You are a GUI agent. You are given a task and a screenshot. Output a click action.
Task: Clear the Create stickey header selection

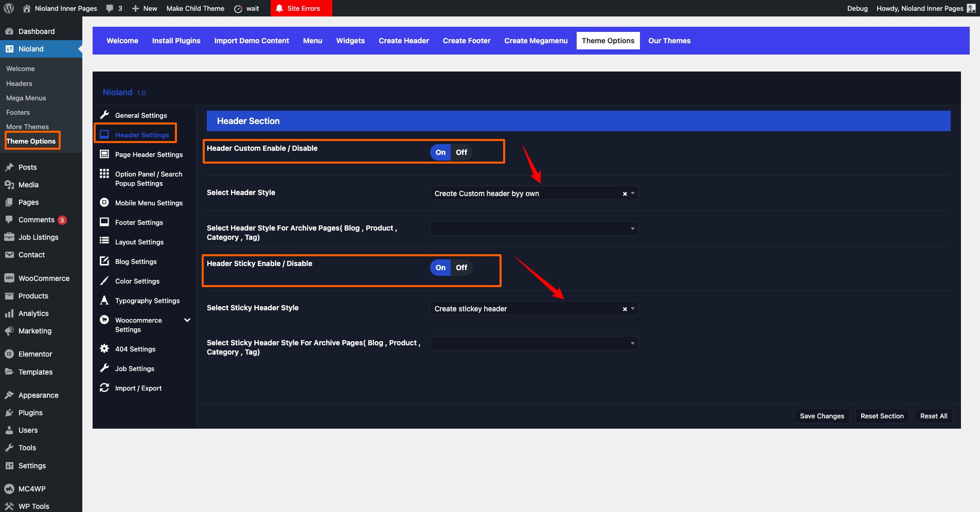click(x=625, y=309)
